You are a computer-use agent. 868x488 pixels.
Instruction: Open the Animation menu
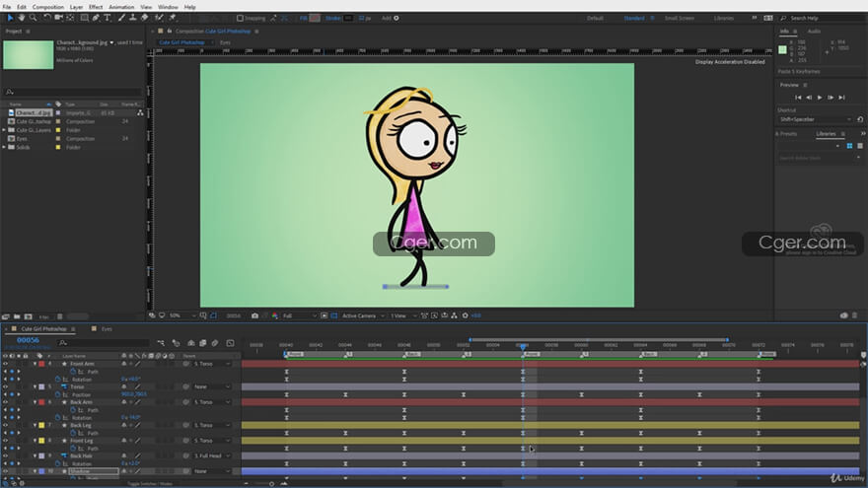point(121,7)
